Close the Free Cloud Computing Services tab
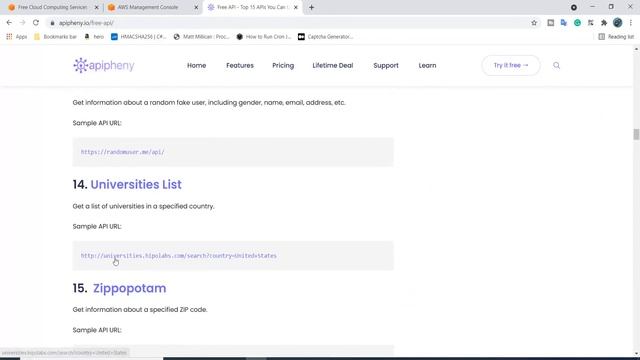 [97, 7]
